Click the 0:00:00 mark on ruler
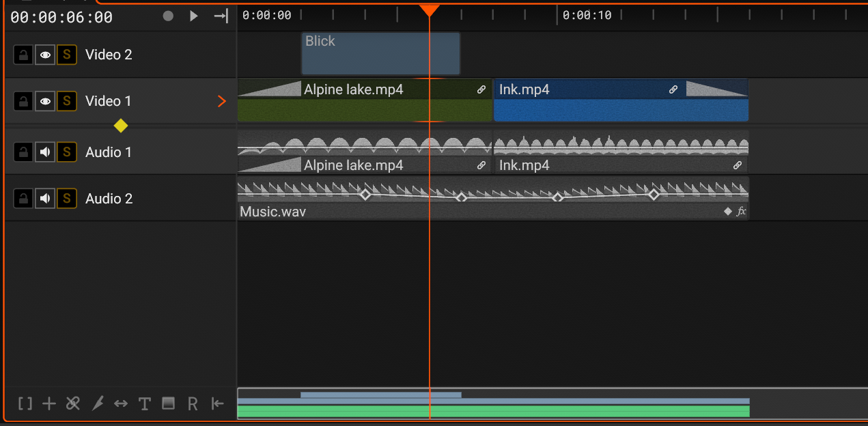Image resolution: width=868 pixels, height=426 pixels. coord(267,15)
